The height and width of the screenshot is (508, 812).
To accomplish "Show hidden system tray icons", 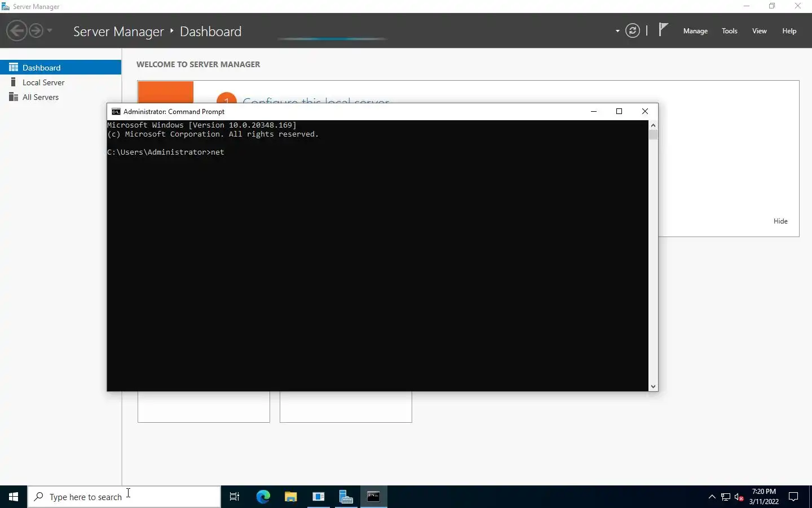I will (x=712, y=497).
